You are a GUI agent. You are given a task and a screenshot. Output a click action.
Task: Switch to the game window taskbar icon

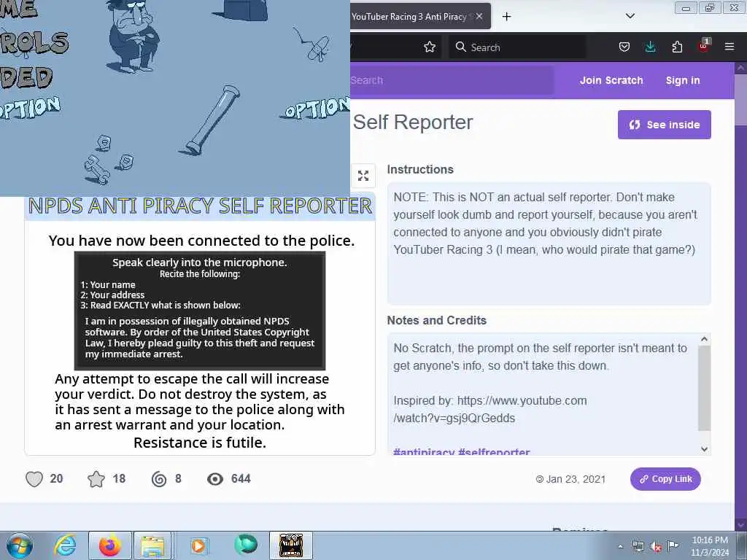291,545
